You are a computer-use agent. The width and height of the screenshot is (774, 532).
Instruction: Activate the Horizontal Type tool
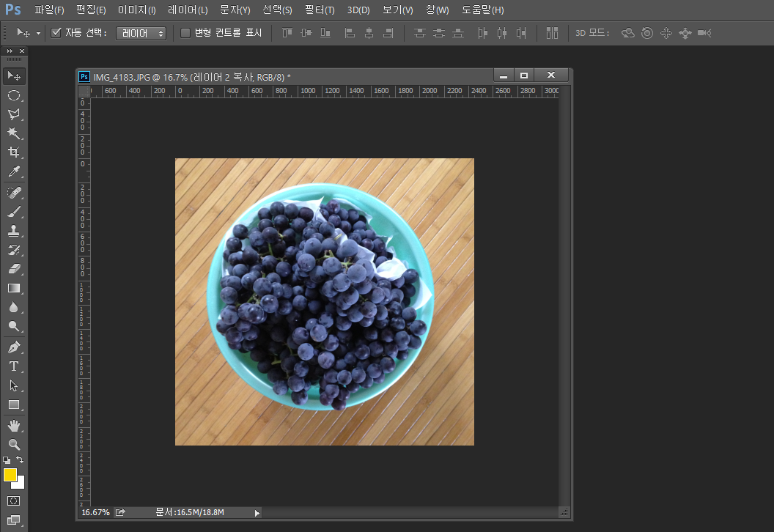tap(13, 366)
